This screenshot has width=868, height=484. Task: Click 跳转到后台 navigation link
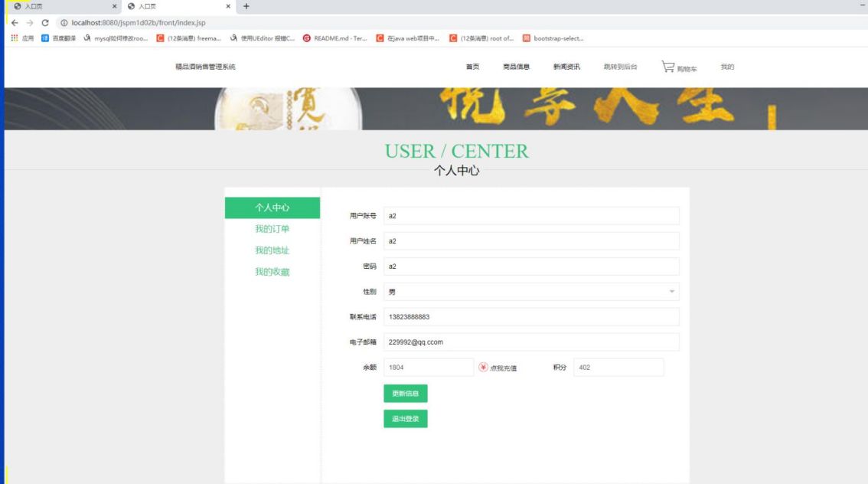click(x=621, y=67)
